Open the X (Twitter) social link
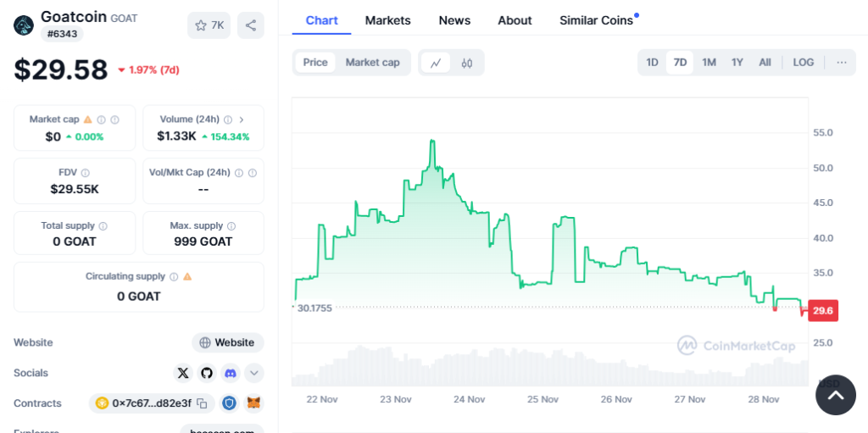868x433 pixels. point(183,373)
